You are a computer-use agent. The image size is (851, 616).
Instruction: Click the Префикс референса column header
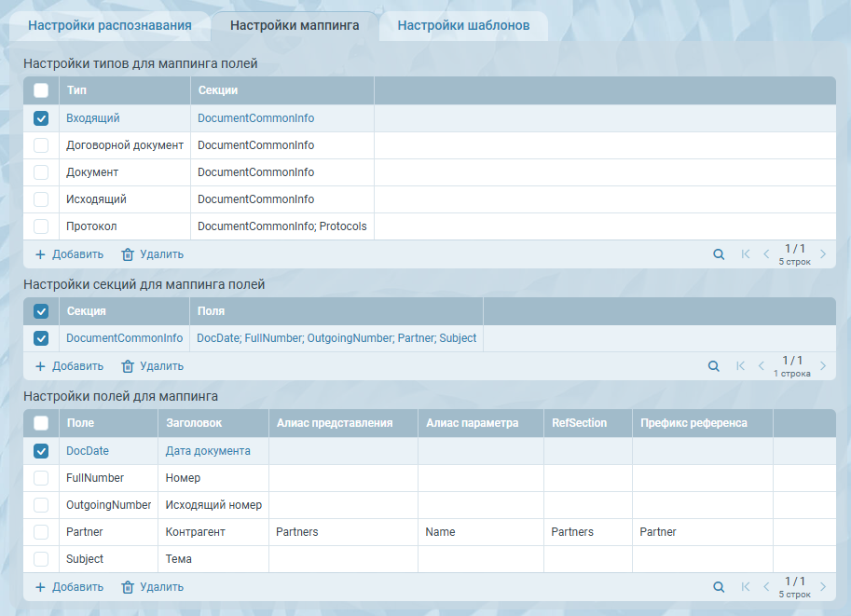(693, 423)
